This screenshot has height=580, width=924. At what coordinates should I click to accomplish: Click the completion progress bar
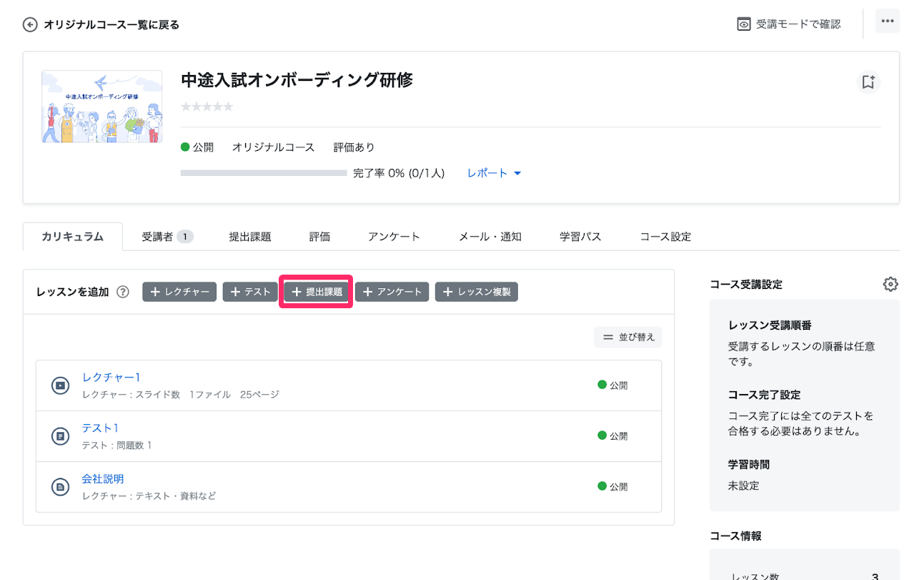264,173
